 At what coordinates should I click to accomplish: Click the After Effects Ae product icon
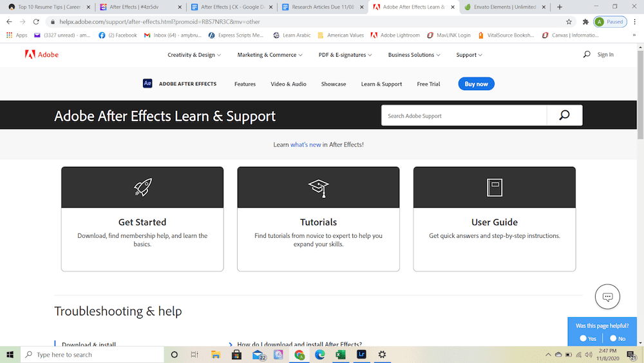(x=147, y=83)
